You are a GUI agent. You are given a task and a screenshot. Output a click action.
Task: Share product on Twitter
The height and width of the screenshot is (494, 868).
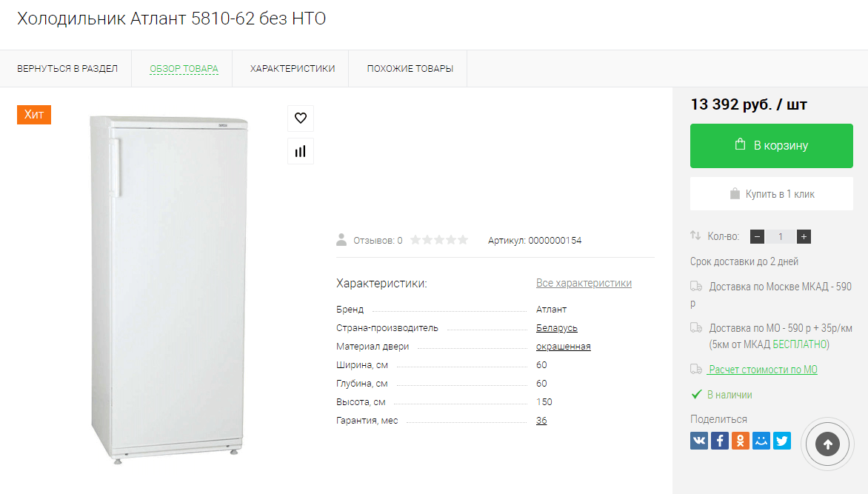coord(782,441)
